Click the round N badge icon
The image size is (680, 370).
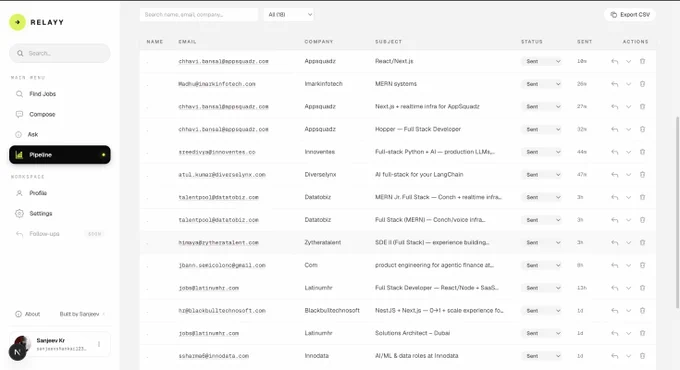click(x=17, y=352)
